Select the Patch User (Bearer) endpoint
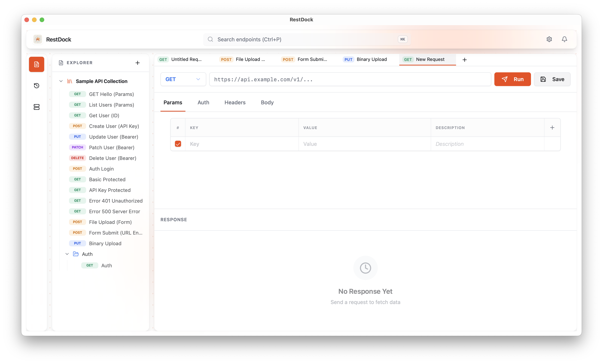603x364 pixels. (112, 147)
